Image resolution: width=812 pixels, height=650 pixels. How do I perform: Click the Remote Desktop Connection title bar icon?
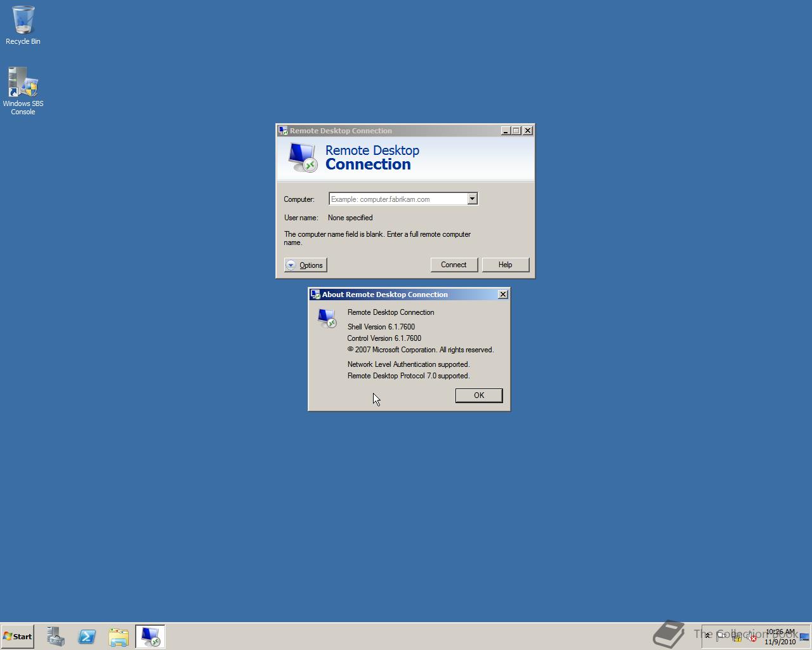tap(283, 131)
